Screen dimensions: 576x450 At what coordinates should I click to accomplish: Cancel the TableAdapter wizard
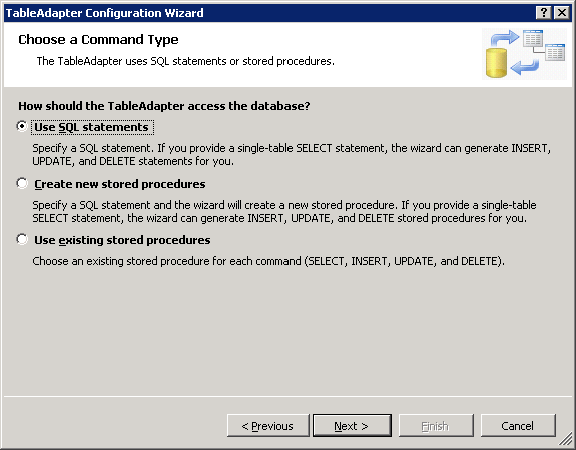tap(518, 426)
